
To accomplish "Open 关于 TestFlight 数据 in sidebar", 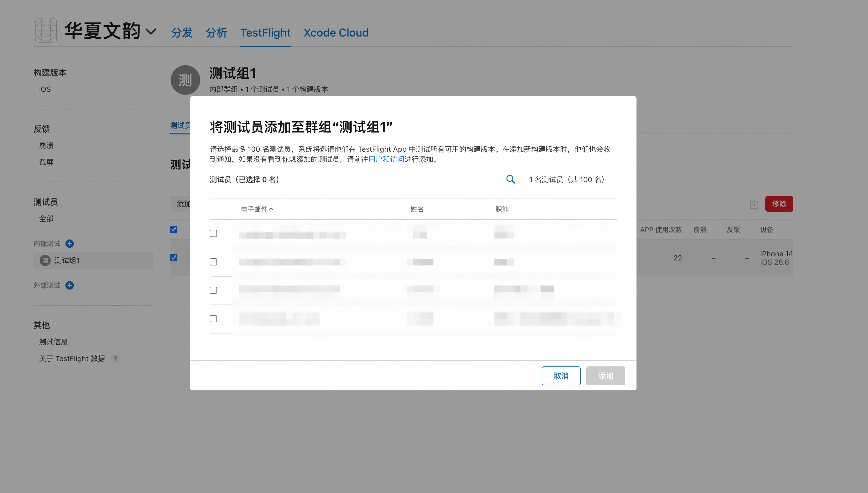I will (72, 359).
